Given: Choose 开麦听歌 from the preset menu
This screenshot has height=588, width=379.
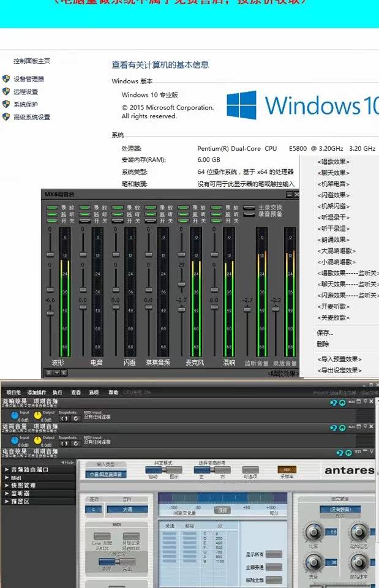Looking at the screenshot, I should point(334,306).
